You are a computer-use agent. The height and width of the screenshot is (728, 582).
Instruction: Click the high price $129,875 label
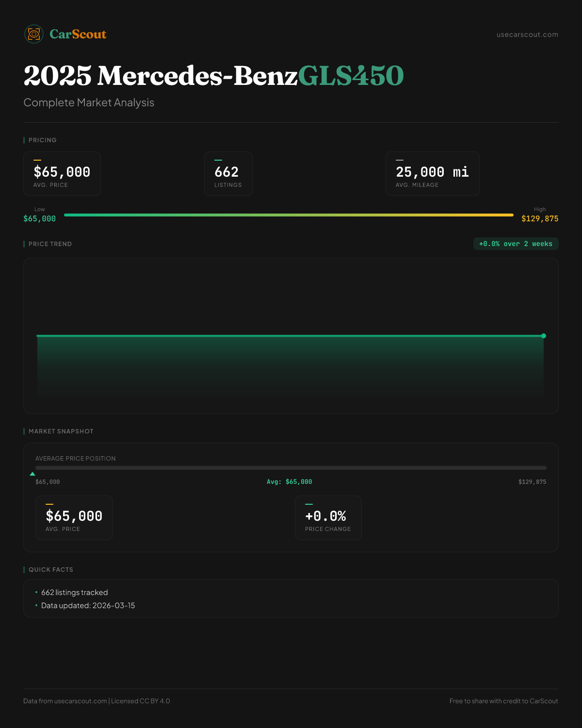(540, 219)
